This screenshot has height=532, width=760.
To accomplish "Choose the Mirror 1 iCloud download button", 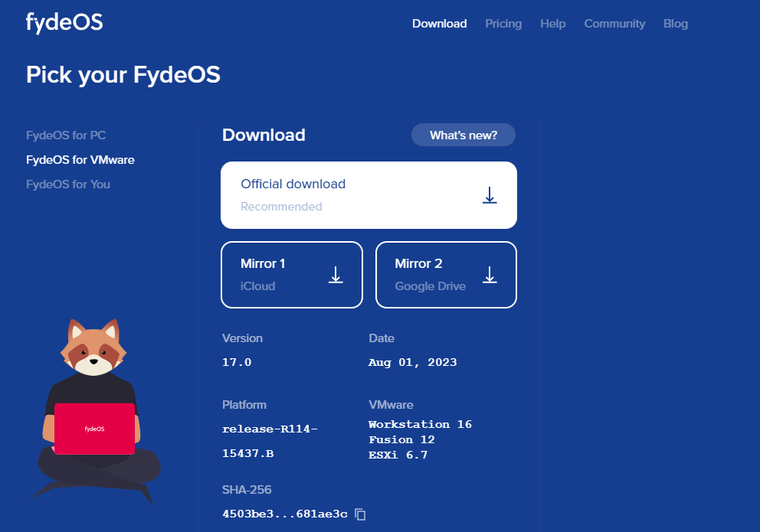I will (292, 275).
